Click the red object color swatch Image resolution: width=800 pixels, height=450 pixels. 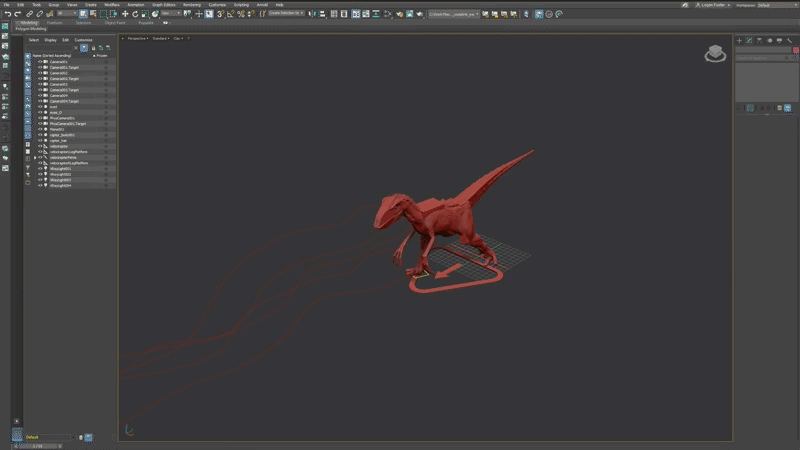point(796,50)
